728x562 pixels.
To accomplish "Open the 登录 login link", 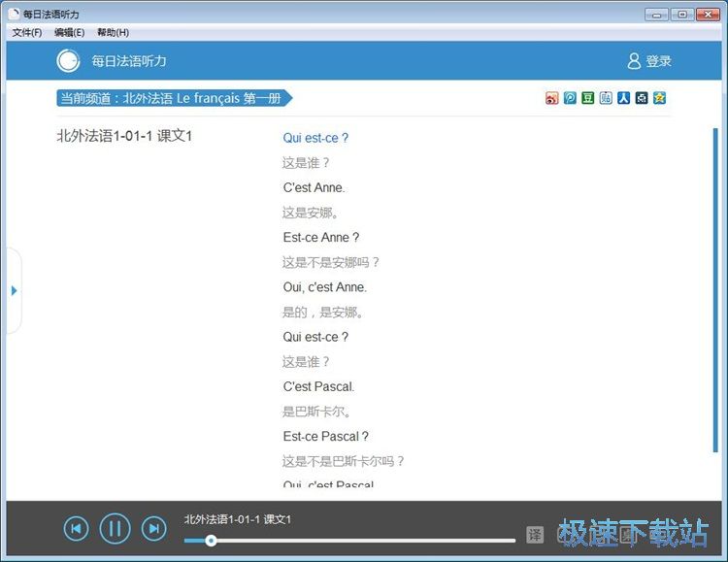I will pos(658,61).
